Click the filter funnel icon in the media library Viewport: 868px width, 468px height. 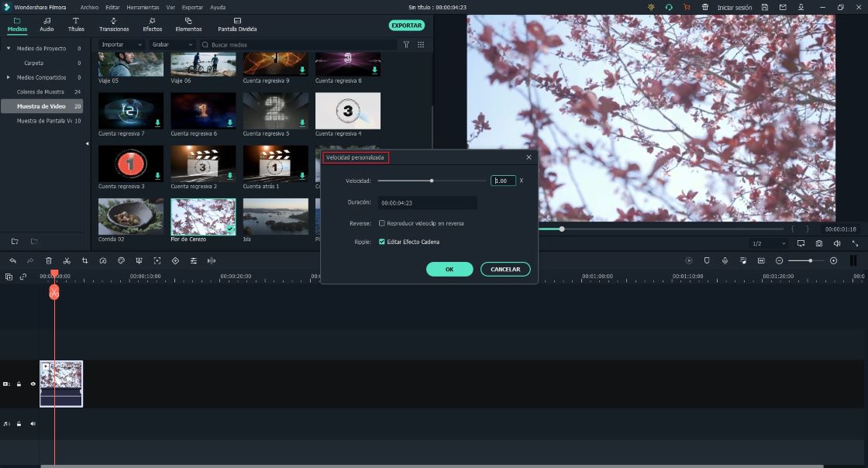(406, 44)
